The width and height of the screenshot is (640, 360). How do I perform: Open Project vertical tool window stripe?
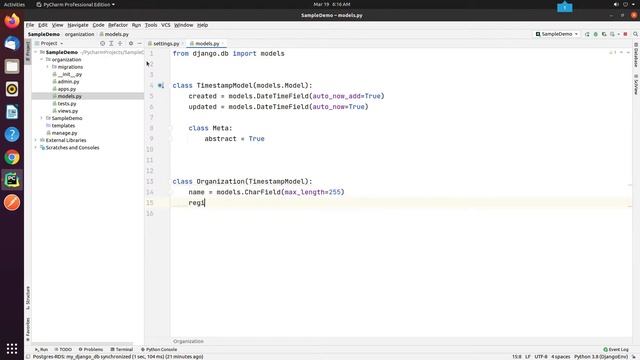(28, 51)
